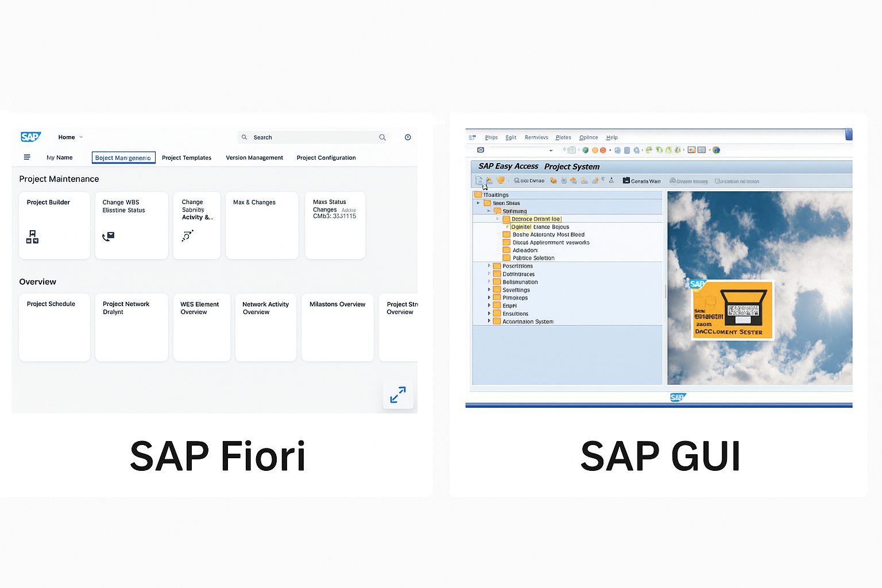Image resolution: width=882 pixels, height=588 pixels.
Task: Open the Milastons Overview tile
Action: click(x=337, y=327)
